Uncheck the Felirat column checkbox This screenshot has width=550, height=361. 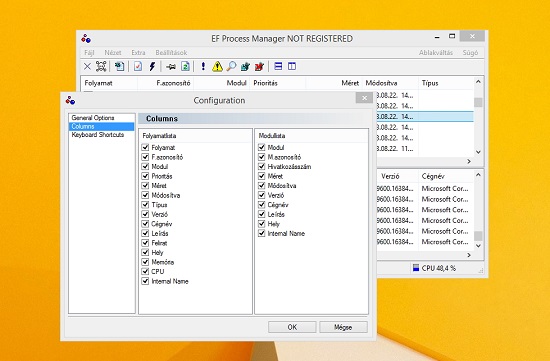[x=145, y=243]
